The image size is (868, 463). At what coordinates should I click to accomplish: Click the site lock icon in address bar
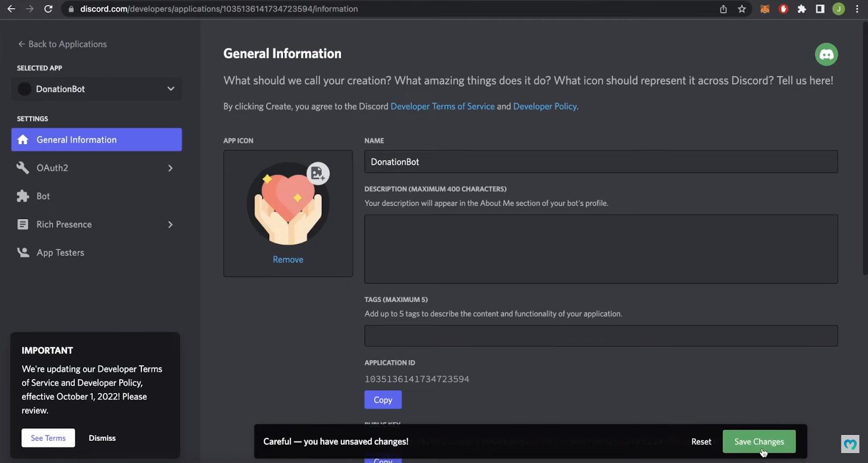71,9
